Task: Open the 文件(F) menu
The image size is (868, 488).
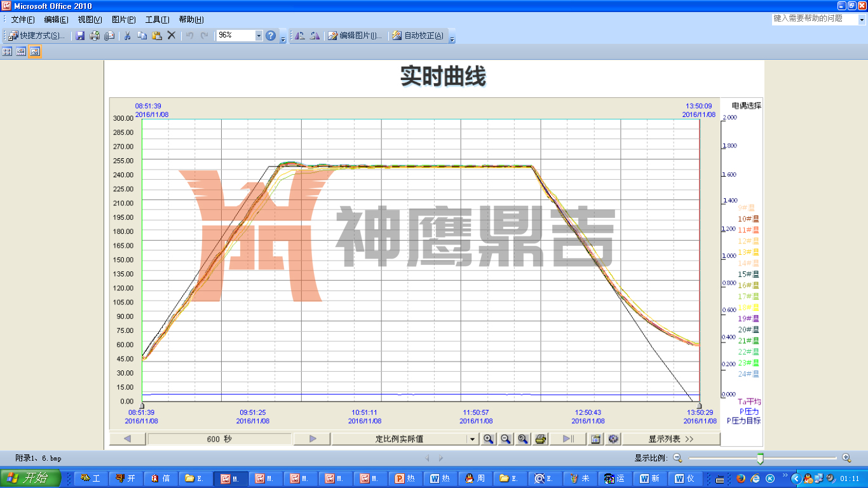Action: [23, 20]
